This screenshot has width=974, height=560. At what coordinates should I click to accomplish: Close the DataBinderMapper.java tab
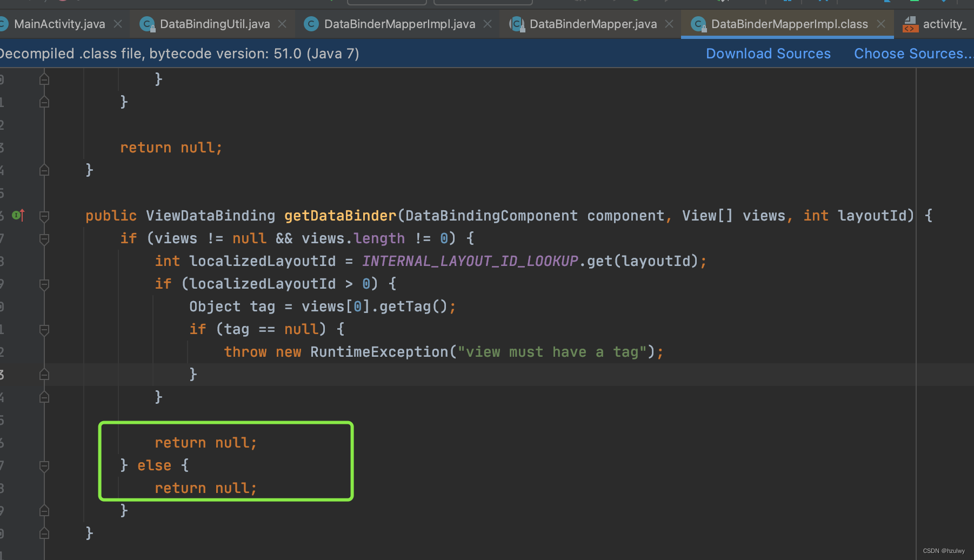click(669, 24)
